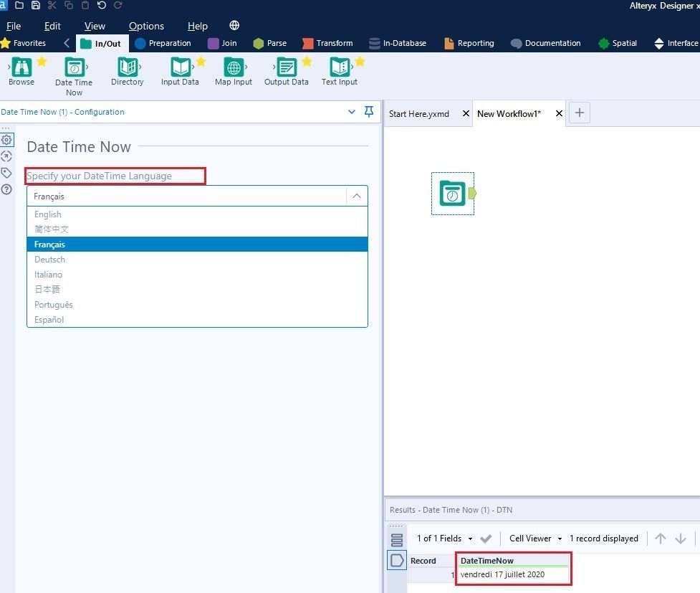700x593 pixels.
Task: Switch to the Preparation tool category
Action: coord(163,43)
